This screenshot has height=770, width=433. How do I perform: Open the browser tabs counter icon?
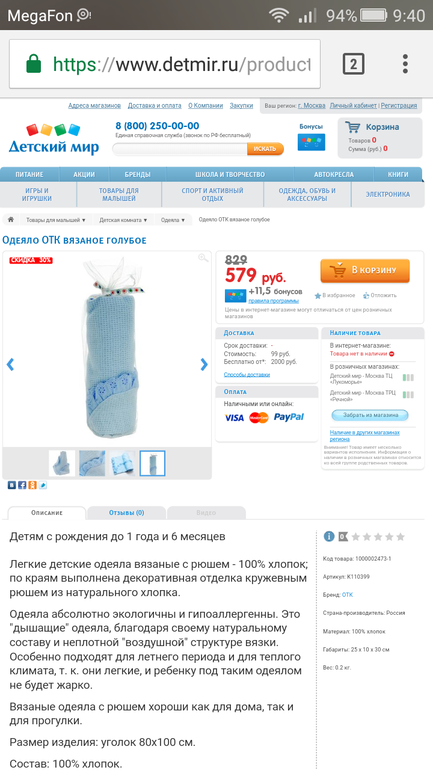coord(353,64)
